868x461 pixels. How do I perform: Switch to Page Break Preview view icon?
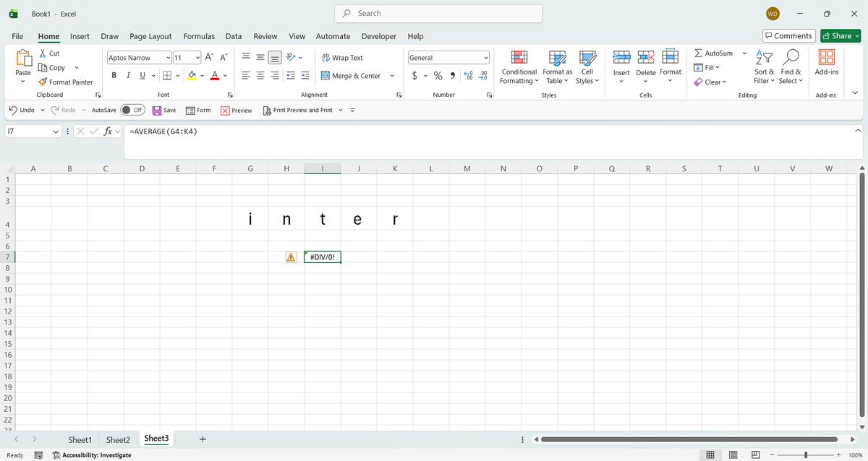(x=756, y=454)
